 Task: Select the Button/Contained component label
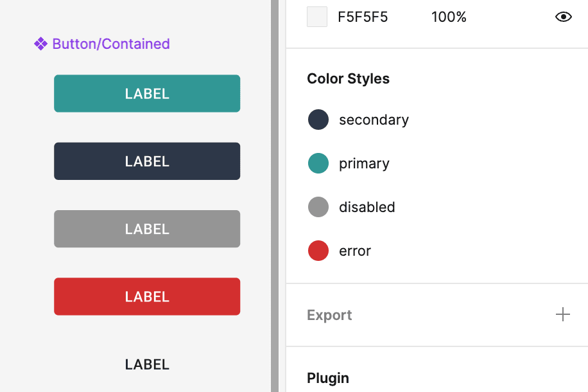[x=111, y=44]
